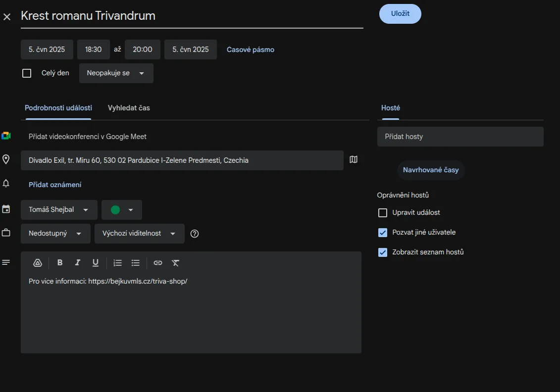
Task: Apply italic formatting in description
Action: 77,263
